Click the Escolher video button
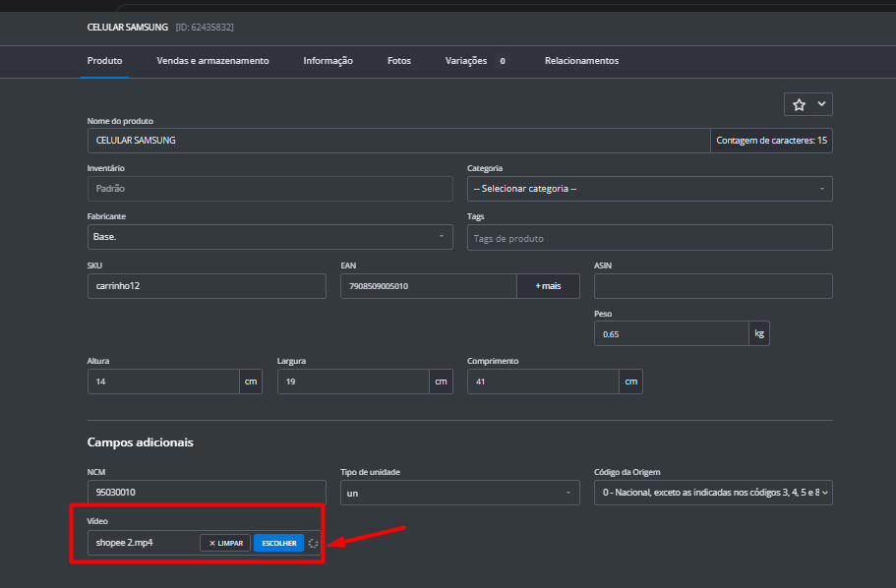 [278, 543]
